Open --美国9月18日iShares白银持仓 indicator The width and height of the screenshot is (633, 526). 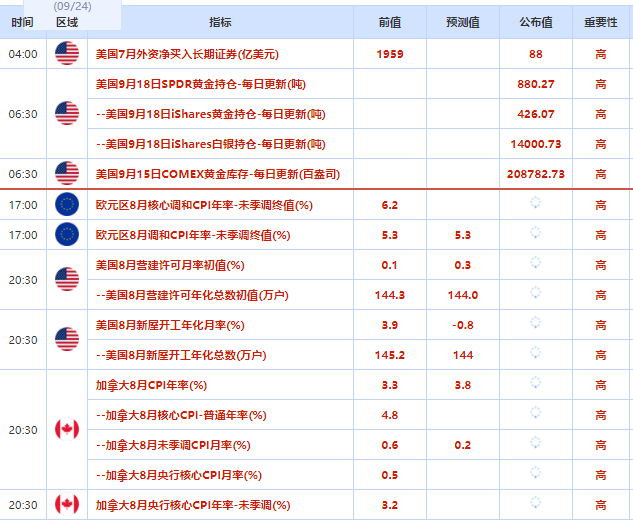[x=211, y=144]
